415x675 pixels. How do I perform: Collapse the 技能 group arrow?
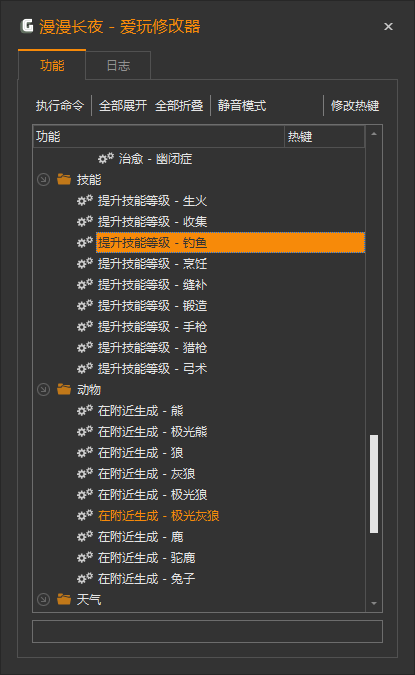[43, 179]
